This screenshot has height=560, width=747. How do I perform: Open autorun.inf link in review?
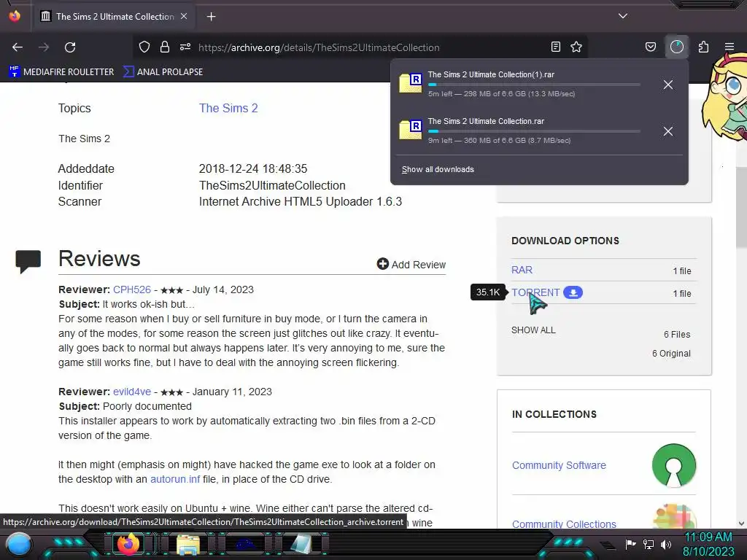tap(175, 479)
